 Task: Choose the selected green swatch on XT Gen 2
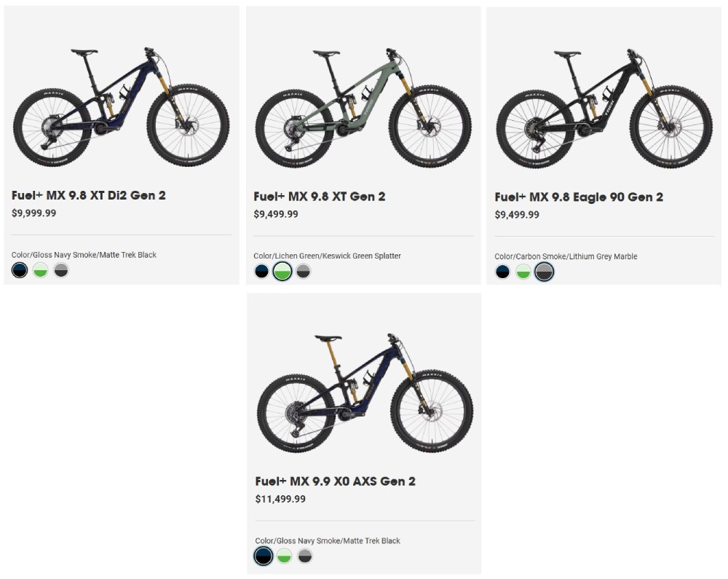tap(282, 272)
